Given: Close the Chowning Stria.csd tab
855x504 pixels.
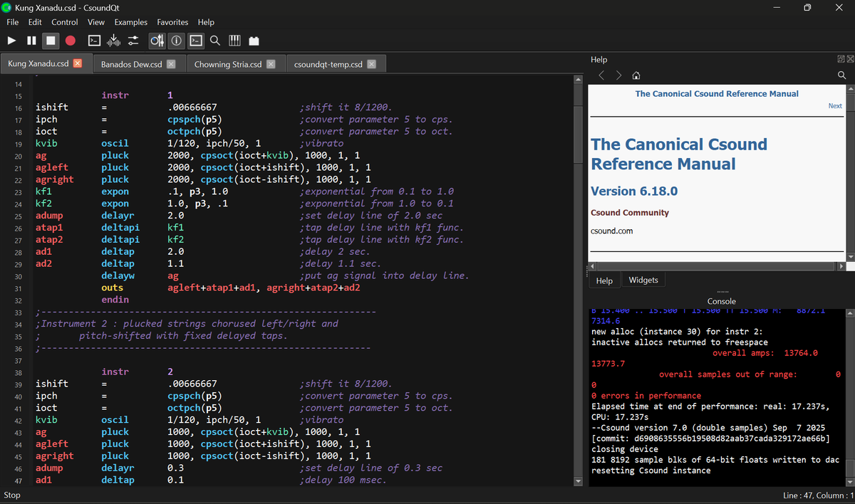Looking at the screenshot, I should [x=271, y=64].
